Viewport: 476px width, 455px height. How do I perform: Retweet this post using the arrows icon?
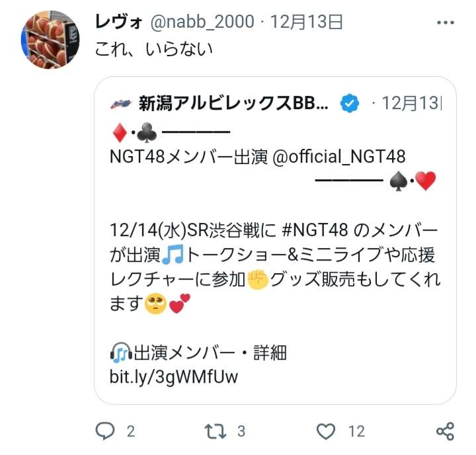coord(216,431)
